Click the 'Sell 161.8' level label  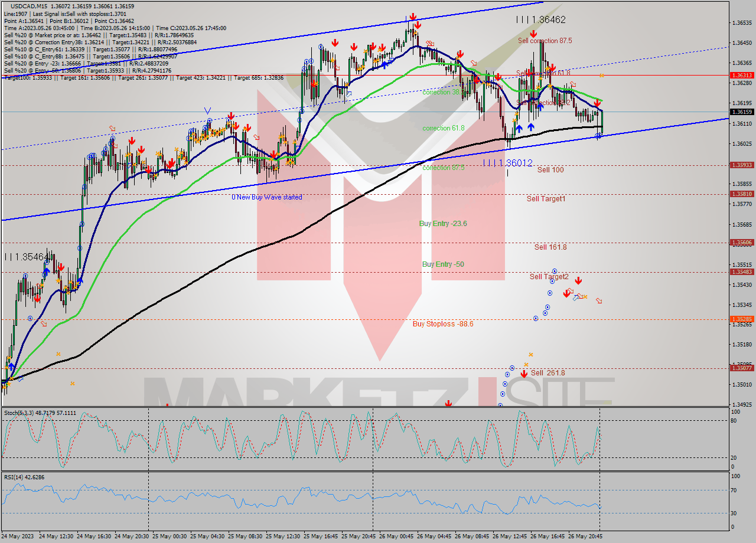coord(550,247)
